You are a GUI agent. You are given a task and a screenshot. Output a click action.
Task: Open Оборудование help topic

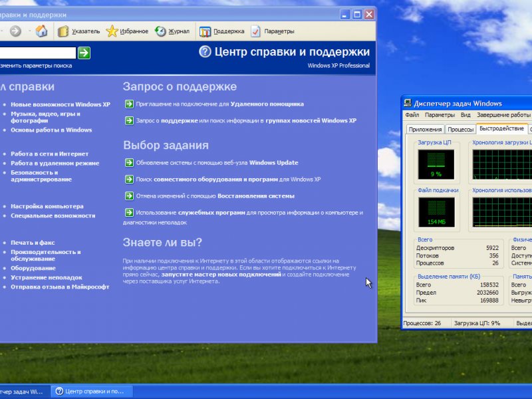tap(33, 268)
